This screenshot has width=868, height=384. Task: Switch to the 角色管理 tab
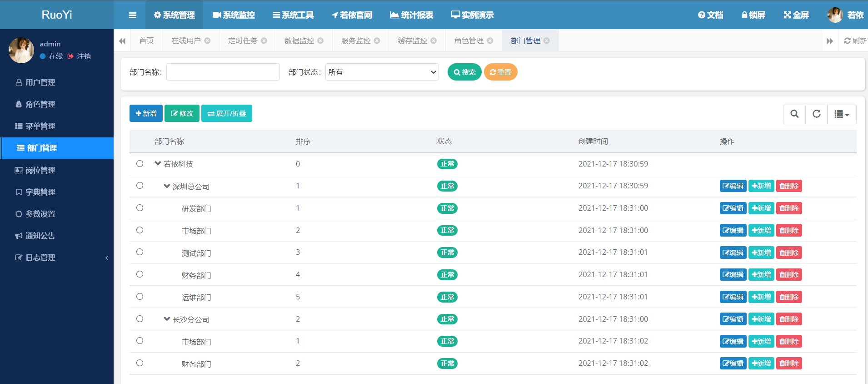(469, 40)
